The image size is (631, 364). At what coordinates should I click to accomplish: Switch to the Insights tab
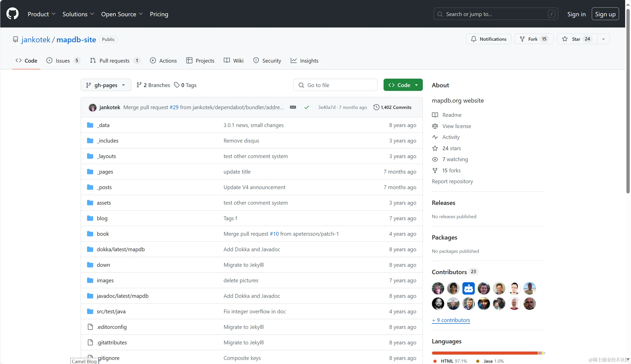pyautogui.click(x=304, y=61)
